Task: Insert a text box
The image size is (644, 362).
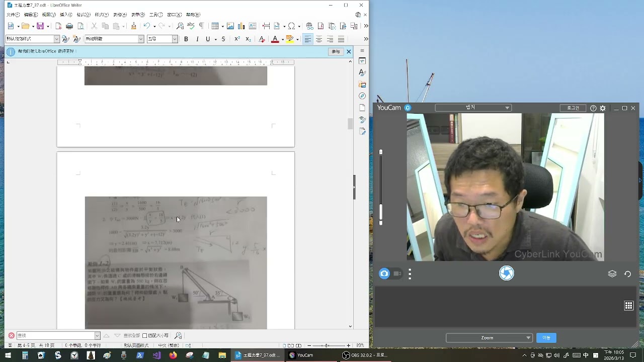Action: point(253,26)
